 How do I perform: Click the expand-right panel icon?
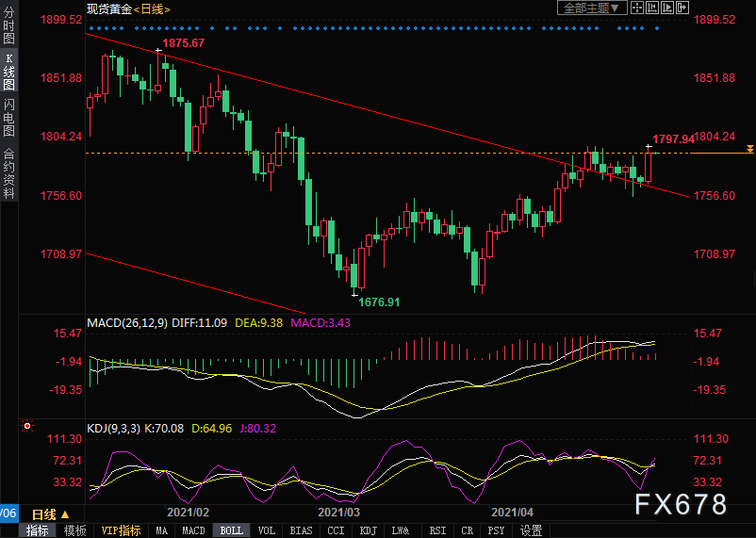[682, 8]
